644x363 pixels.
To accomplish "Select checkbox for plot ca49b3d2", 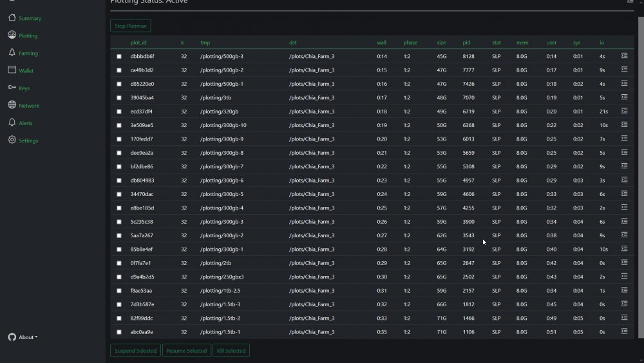I will (x=119, y=70).
